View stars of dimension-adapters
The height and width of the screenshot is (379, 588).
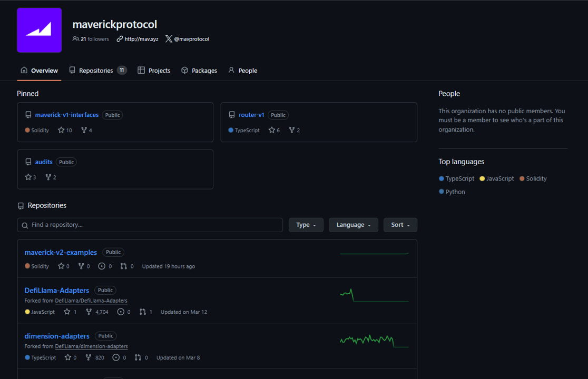tap(71, 357)
